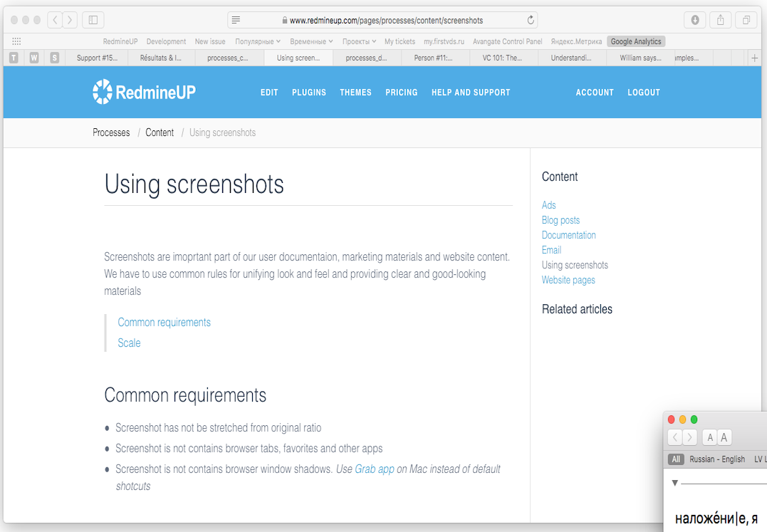Click the Safari sidebar toggle icon
This screenshot has width=767, height=532.
(x=93, y=20)
